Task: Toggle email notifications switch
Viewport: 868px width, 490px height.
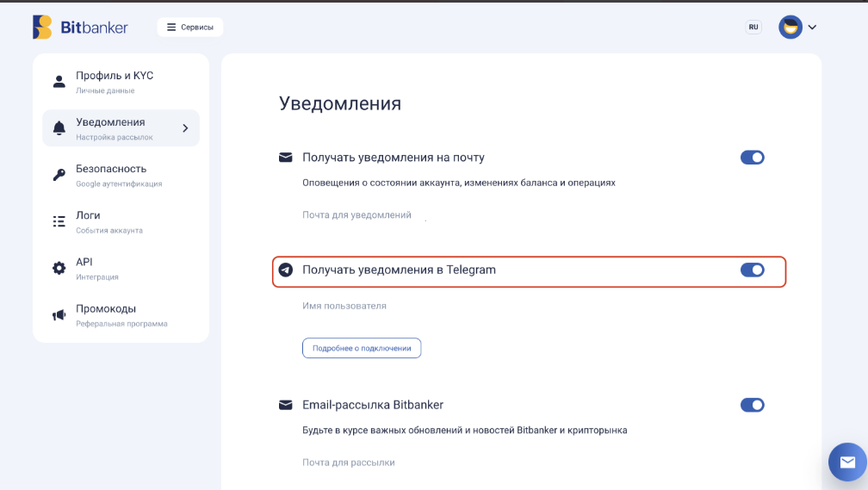Action: click(x=753, y=158)
